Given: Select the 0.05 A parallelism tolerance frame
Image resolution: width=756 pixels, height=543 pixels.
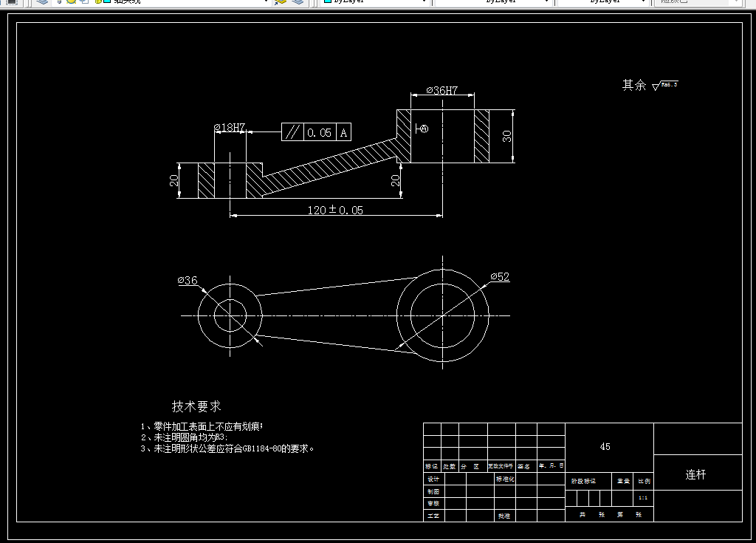Looking at the screenshot, I should (316, 131).
